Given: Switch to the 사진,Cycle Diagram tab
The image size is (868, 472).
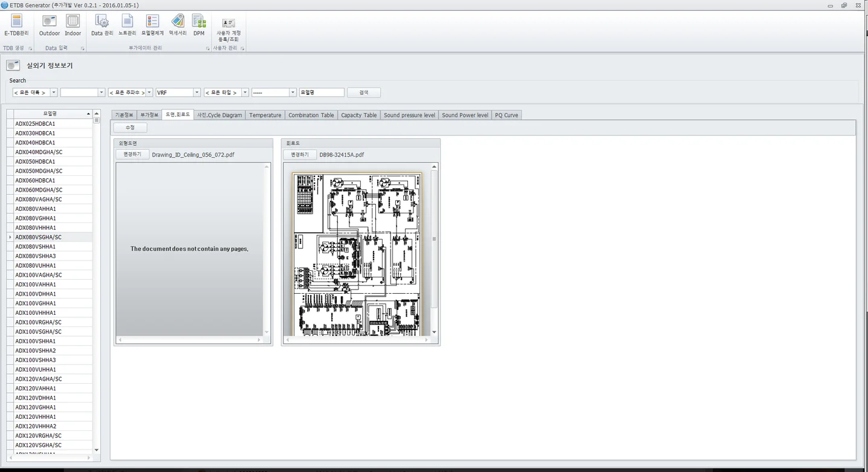Looking at the screenshot, I should coord(219,115).
